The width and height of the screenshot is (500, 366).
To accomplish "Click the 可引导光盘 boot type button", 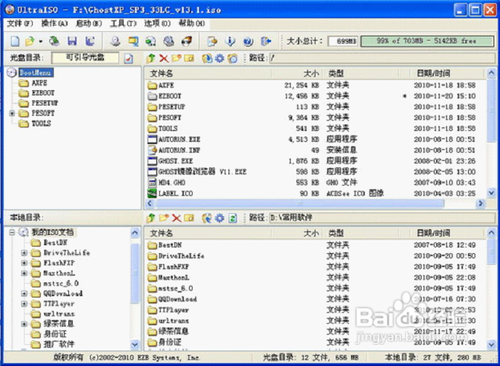I will pyautogui.click(x=85, y=58).
